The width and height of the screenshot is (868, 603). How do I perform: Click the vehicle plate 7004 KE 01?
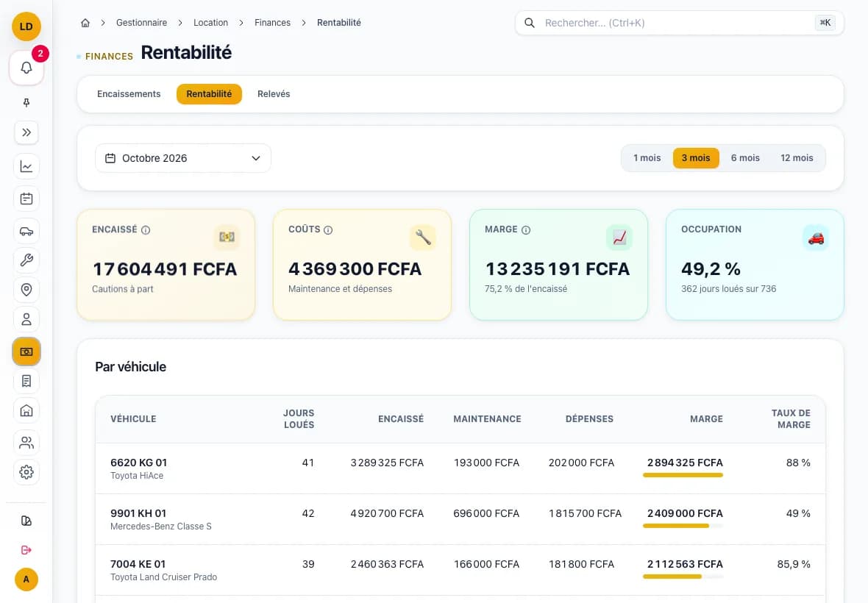click(138, 564)
